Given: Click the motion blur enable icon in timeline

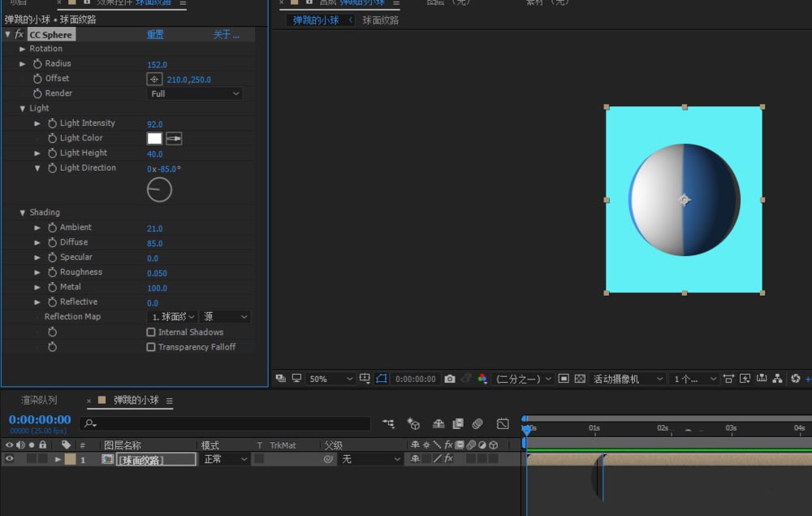Looking at the screenshot, I should pos(477,423).
